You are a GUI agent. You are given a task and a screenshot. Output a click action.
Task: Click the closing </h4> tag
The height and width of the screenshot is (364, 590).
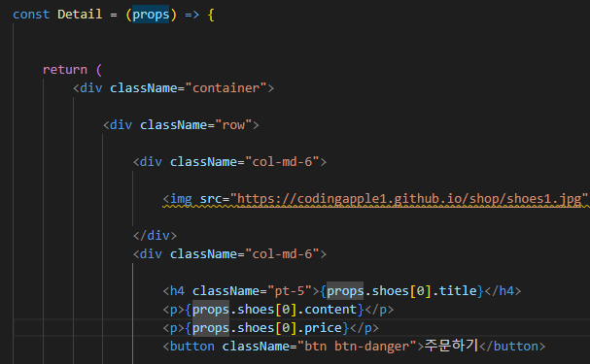click(x=503, y=291)
